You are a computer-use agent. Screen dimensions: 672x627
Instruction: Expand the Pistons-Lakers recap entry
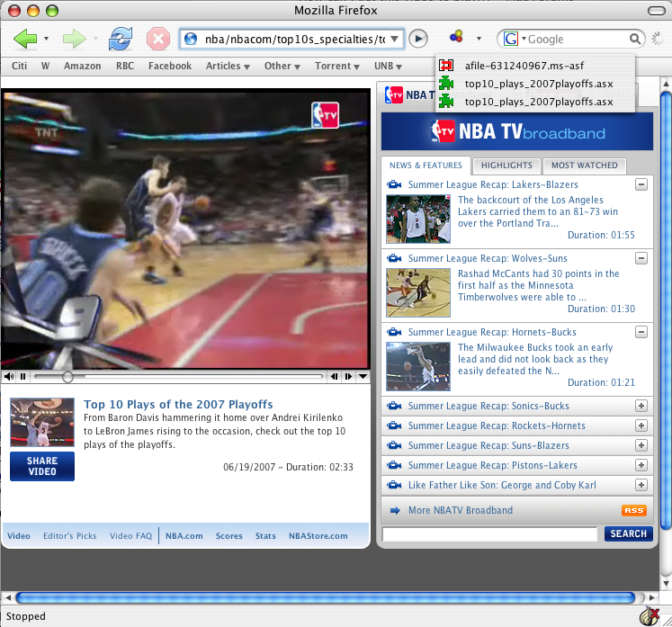(x=641, y=465)
